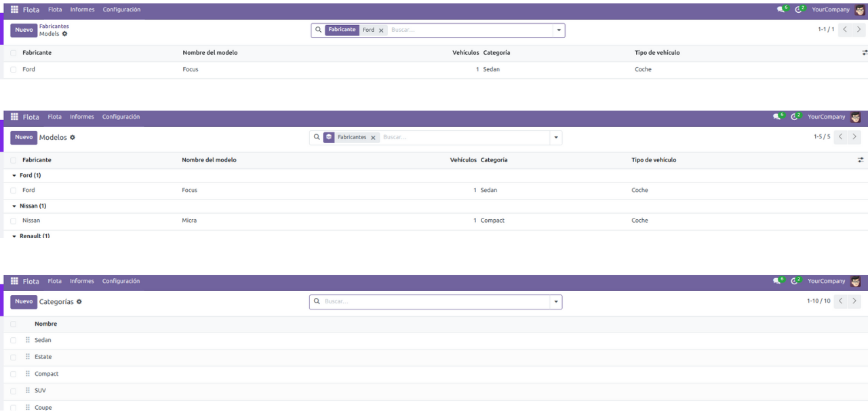This screenshot has width=868, height=418.
Task: Click the drag handle beside Compact category
Action: [28, 374]
